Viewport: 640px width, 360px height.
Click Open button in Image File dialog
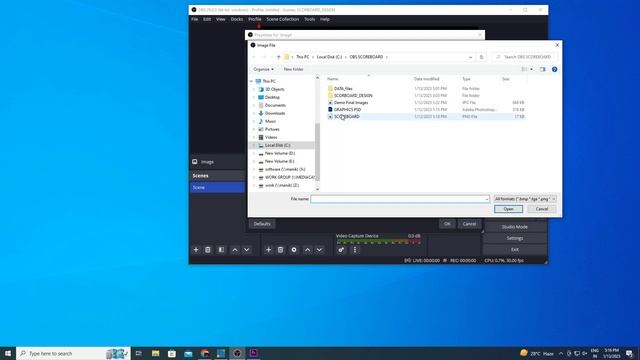click(x=508, y=209)
